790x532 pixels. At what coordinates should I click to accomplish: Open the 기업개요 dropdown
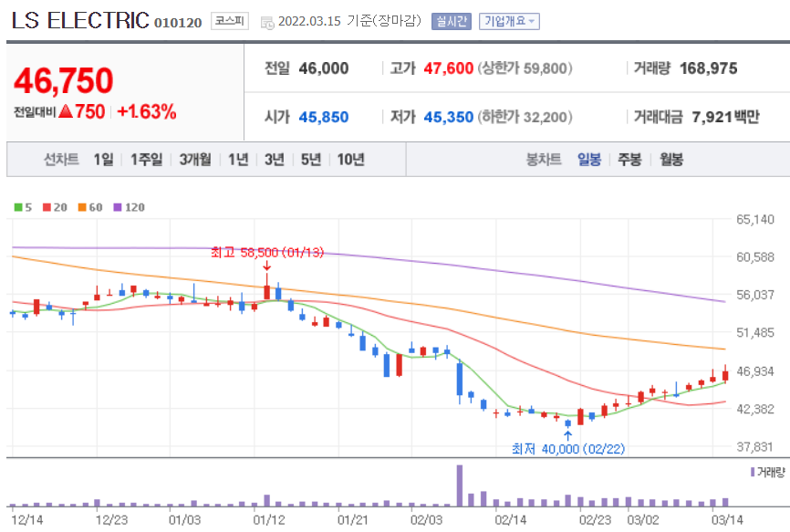pos(509,21)
